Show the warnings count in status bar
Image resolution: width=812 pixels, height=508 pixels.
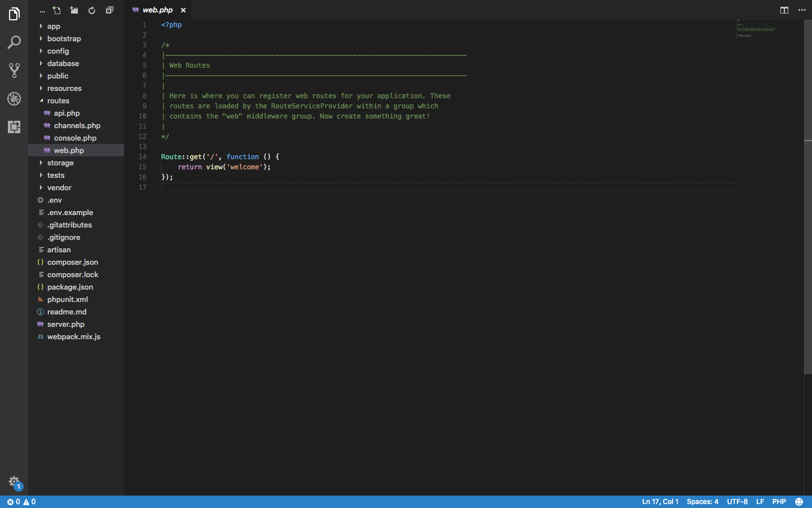29,502
